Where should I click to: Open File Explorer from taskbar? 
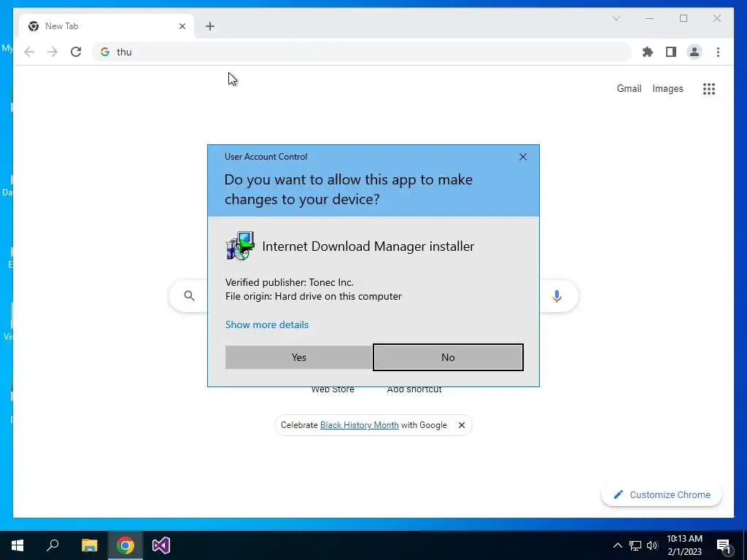pos(89,545)
